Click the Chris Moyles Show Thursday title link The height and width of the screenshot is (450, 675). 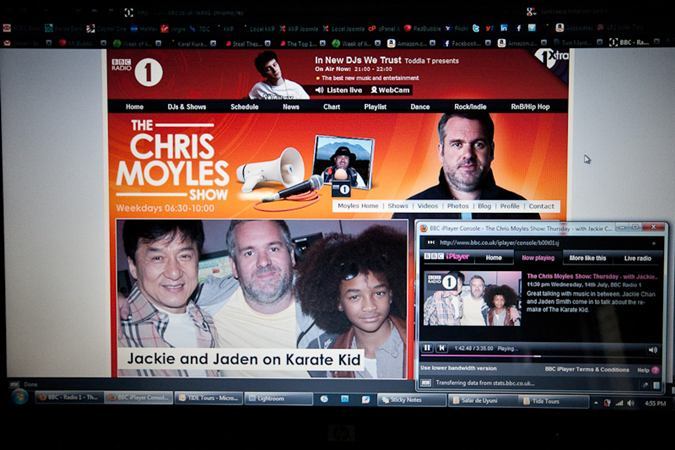tap(592, 276)
